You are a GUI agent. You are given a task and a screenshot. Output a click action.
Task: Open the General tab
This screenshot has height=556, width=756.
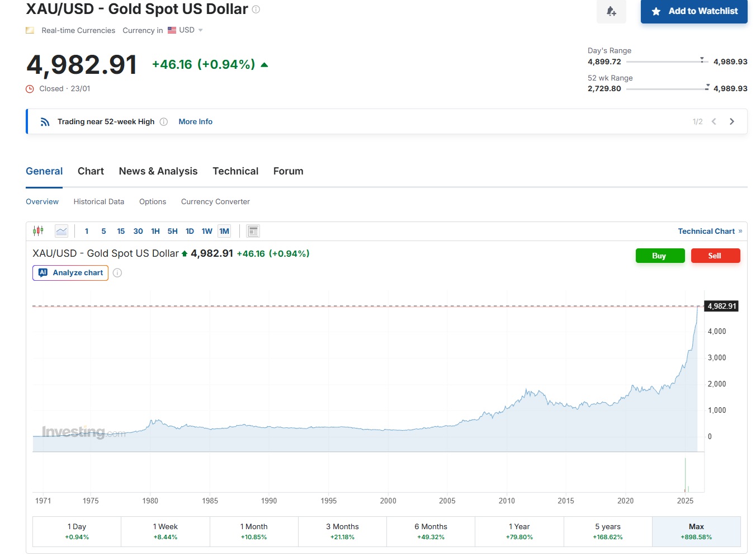click(44, 171)
